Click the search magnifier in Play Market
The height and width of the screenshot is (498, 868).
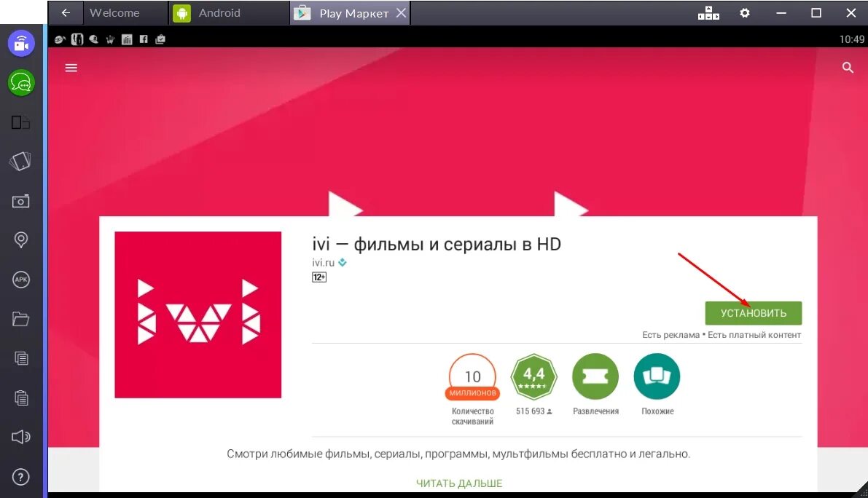848,68
